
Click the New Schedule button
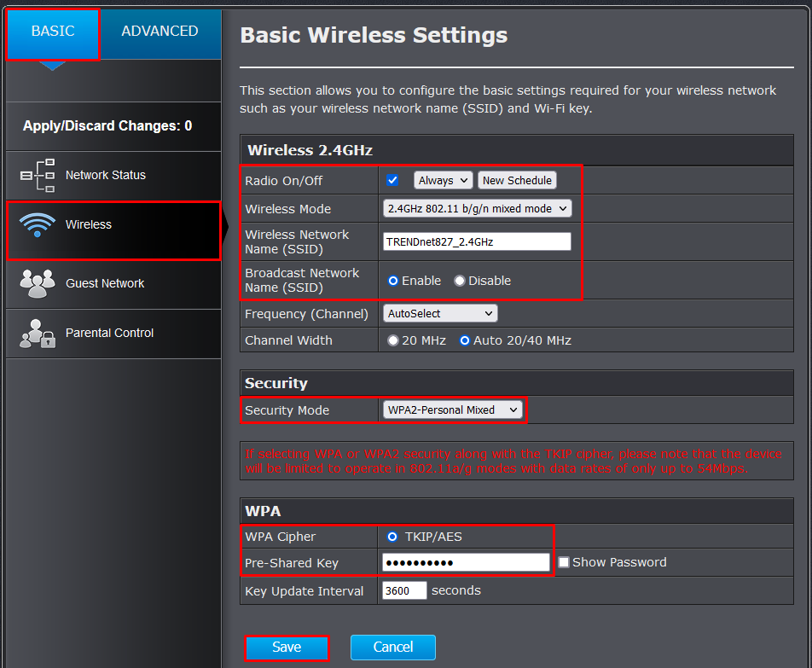517,180
